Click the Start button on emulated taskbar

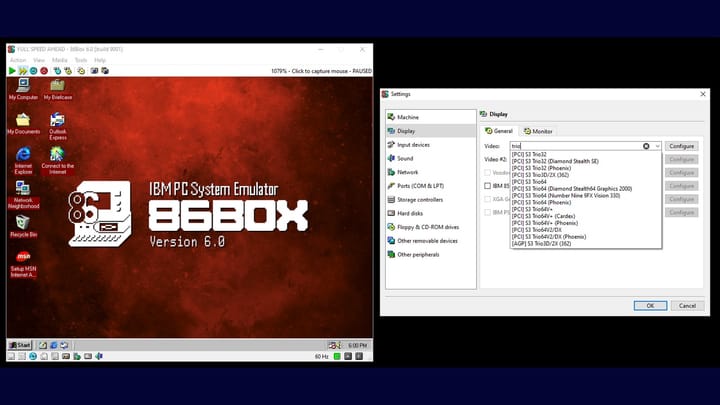(x=20, y=345)
